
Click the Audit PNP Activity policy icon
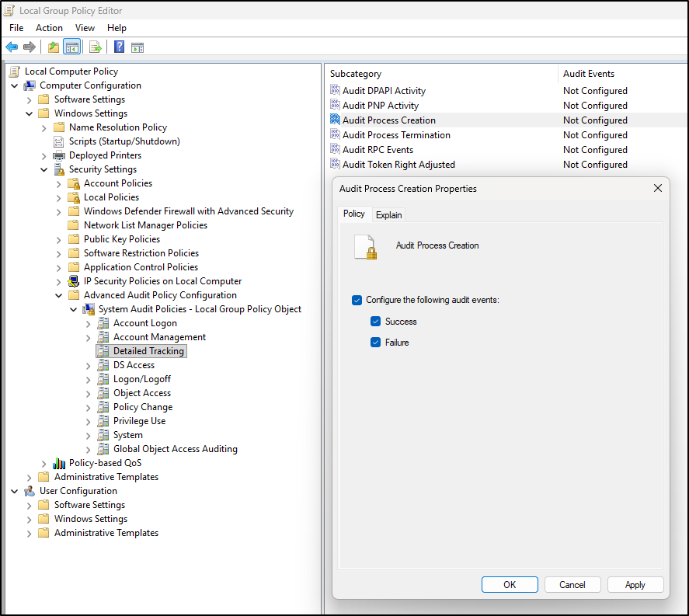coord(335,105)
